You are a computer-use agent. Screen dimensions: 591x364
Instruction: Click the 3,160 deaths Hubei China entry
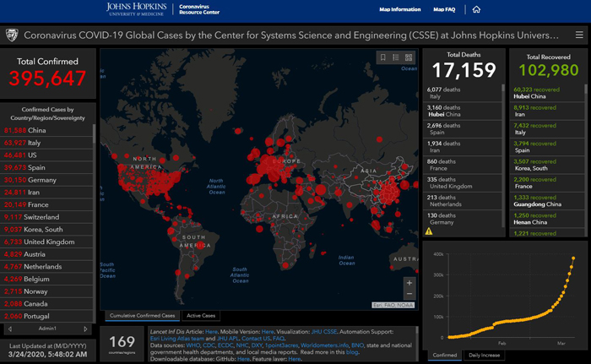(463, 111)
